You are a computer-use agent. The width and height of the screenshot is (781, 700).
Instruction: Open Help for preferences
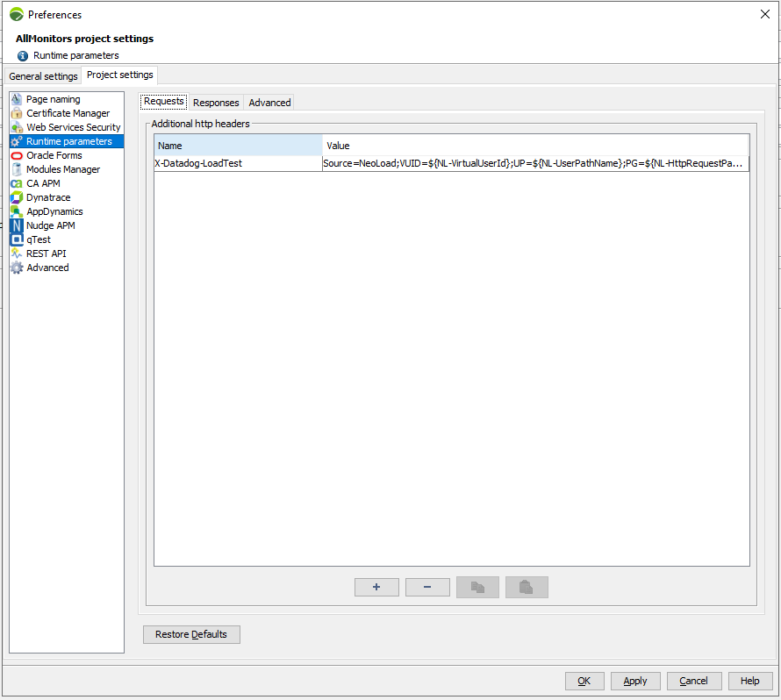click(x=749, y=681)
